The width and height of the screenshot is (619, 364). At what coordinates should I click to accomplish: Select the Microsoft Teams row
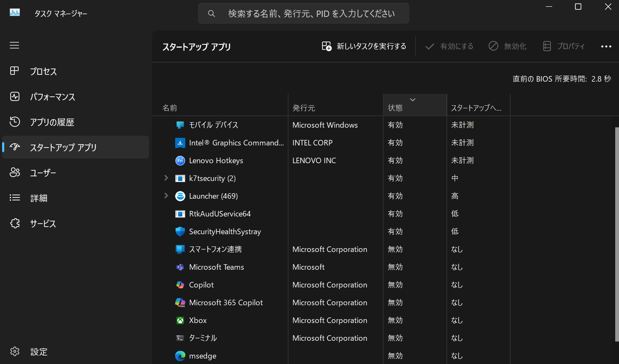coord(216,267)
